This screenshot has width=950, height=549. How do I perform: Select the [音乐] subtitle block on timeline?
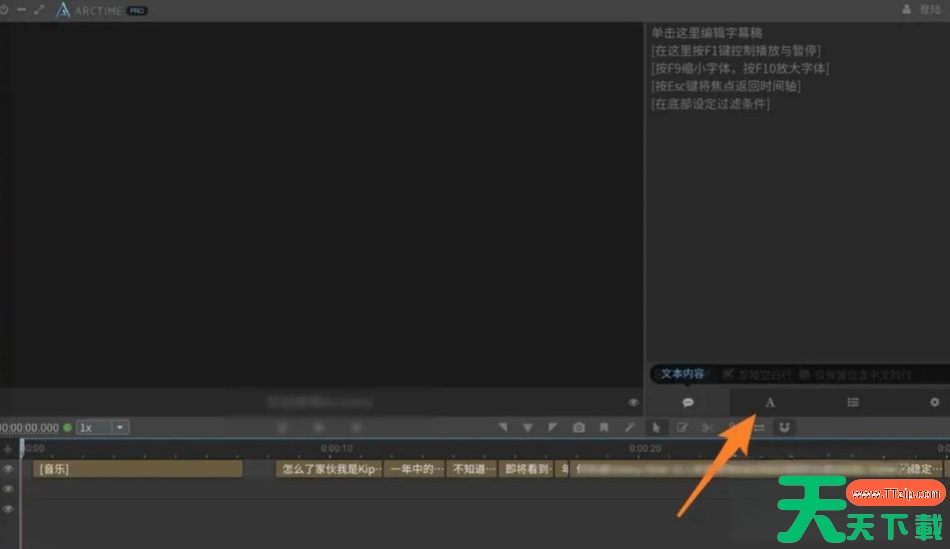[x=137, y=469]
